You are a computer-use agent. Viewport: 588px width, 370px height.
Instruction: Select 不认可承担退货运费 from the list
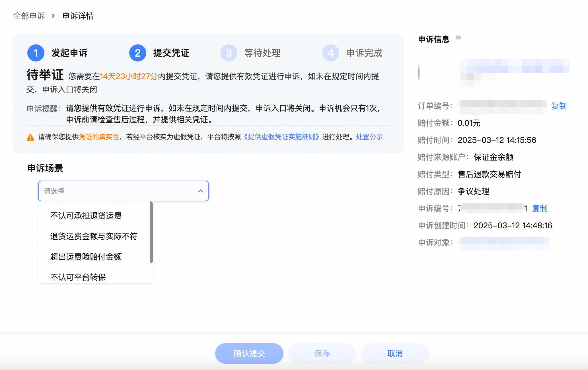pos(86,216)
